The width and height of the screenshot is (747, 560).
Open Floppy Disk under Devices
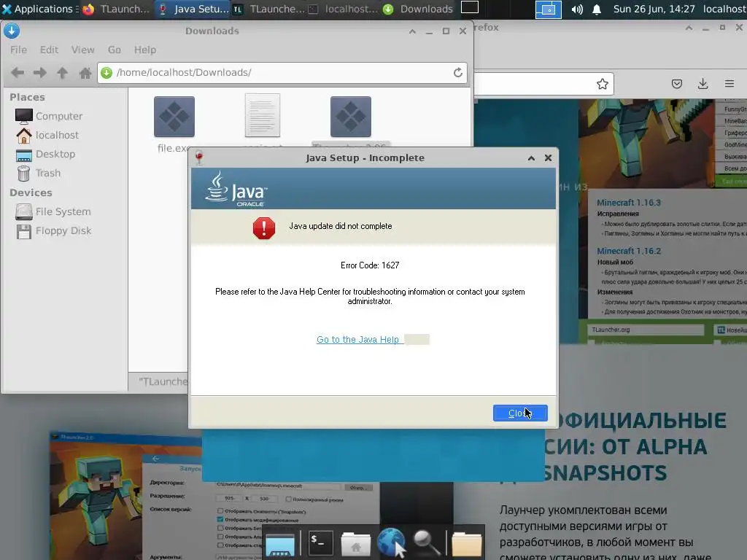pos(53,231)
